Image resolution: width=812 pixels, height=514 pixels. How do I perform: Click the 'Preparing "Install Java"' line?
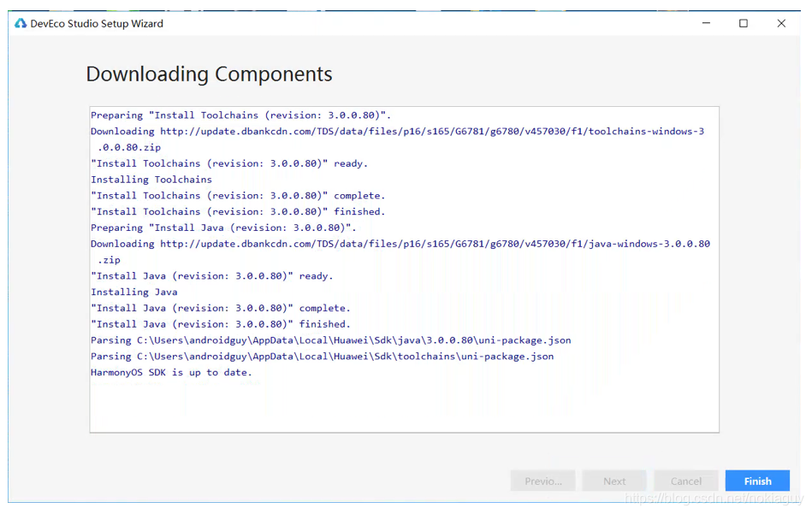click(x=223, y=227)
